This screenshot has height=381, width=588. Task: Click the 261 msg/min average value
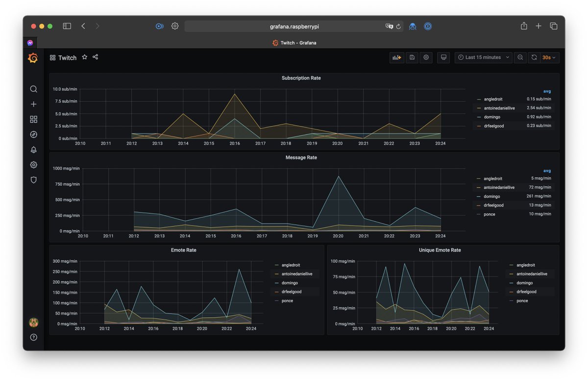point(540,196)
